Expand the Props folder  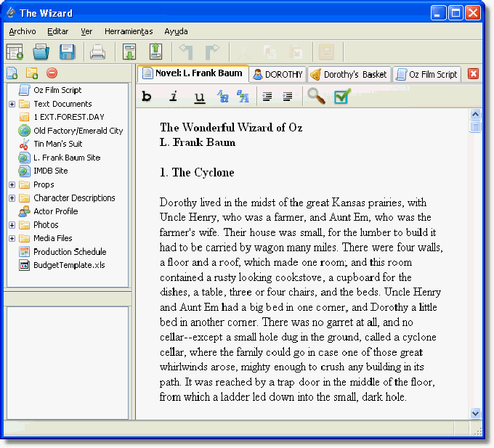click(x=12, y=184)
